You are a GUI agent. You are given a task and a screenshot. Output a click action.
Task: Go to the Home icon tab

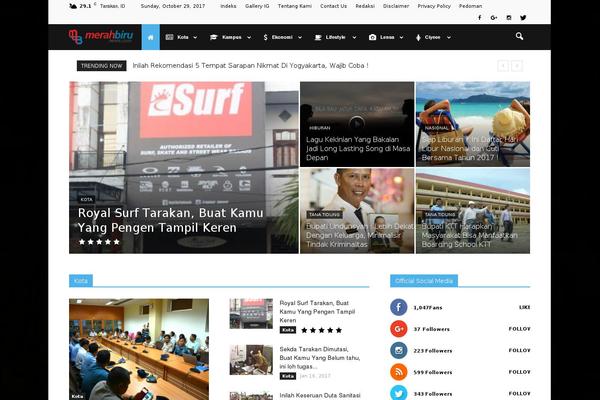click(151, 37)
